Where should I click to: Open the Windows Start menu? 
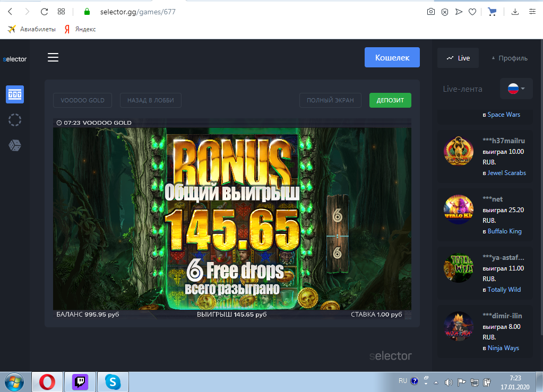[x=14, y=382]
